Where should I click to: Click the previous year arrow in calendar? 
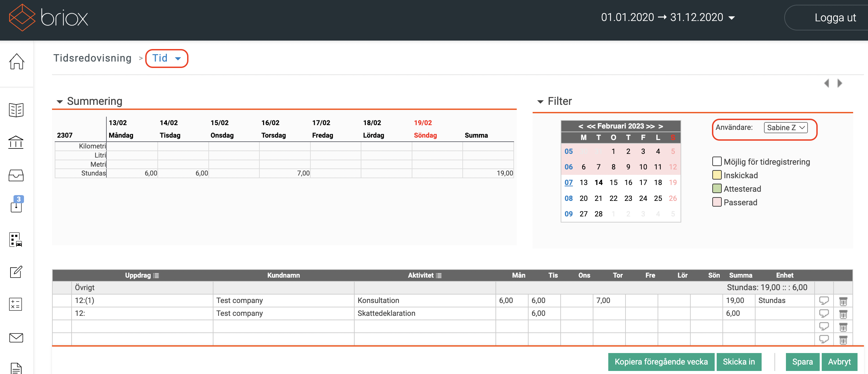(581, 126)
